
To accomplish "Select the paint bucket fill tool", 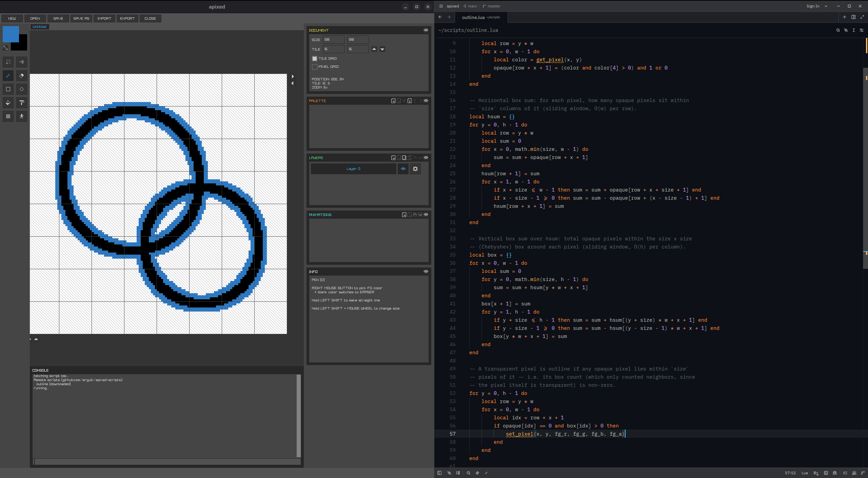I will point(8,103).
